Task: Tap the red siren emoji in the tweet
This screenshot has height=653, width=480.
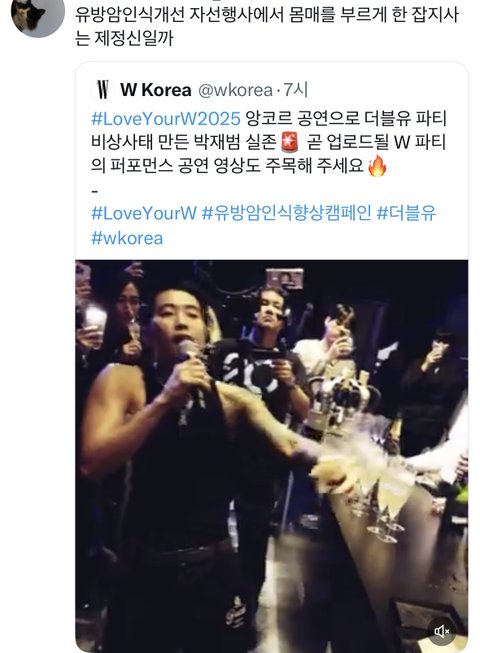Action: pos(289,142)
